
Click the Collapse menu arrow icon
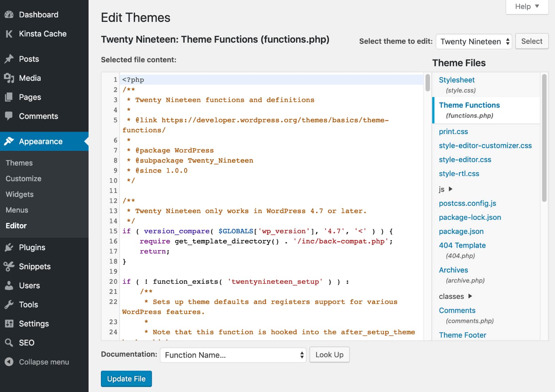click(x=9, y=362)
